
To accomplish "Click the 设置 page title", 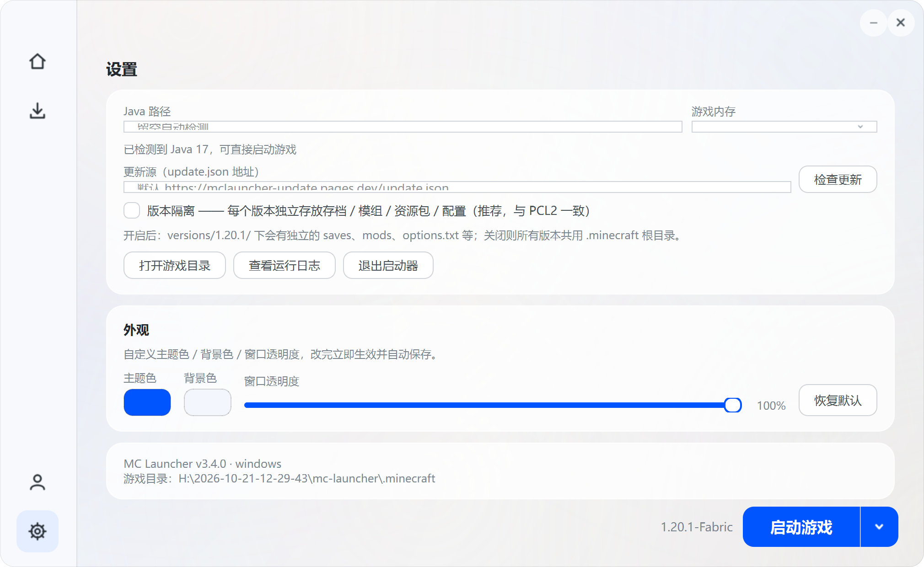I will coord(122,70).
